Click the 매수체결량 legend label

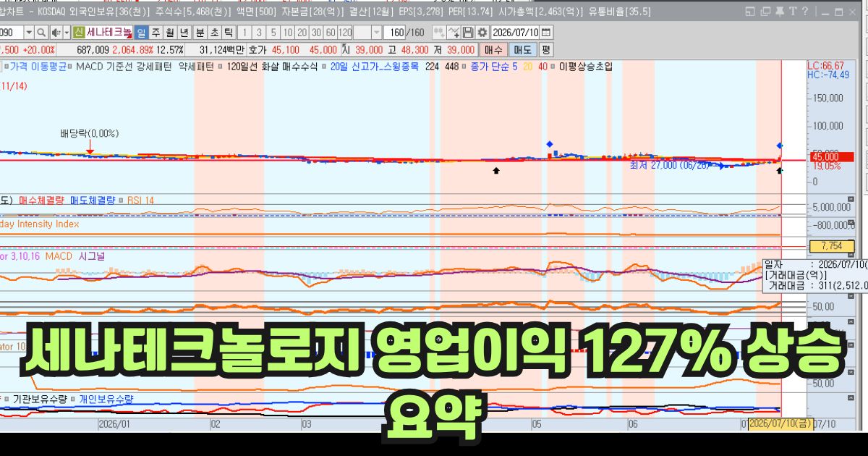click(x=42, y=200)
